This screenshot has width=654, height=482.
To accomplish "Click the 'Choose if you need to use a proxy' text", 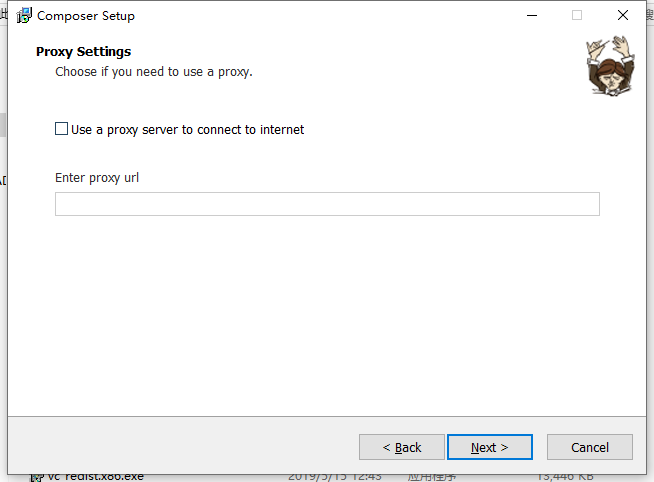I will (x=154, y=72).
